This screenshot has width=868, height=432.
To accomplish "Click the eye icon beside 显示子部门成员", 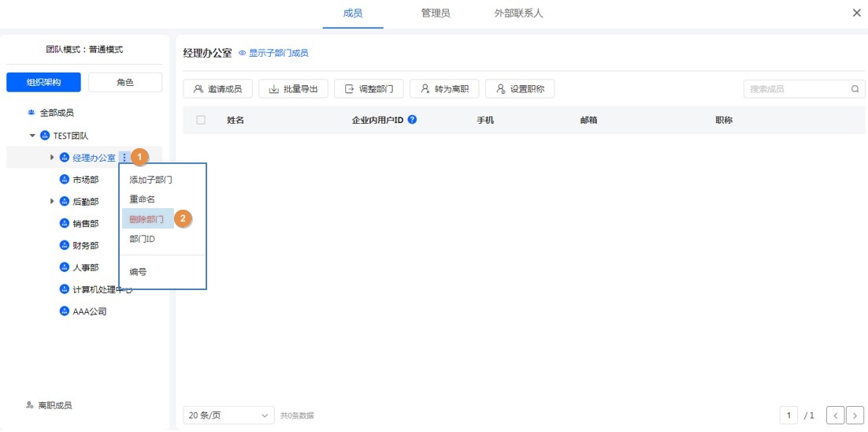I will point(243,54).
